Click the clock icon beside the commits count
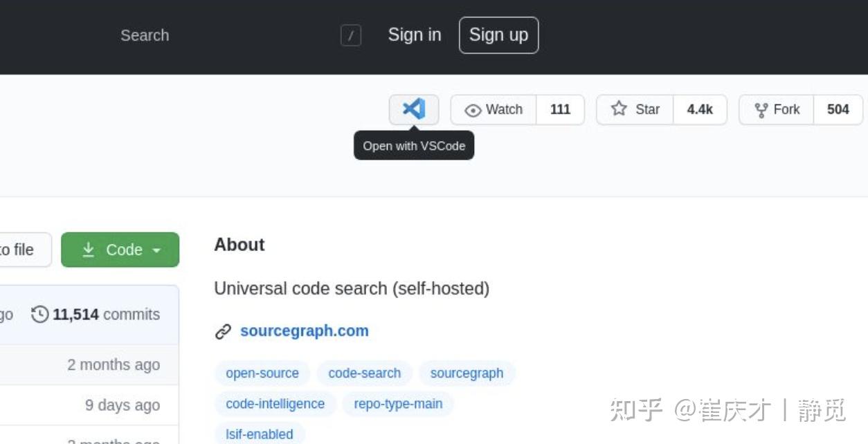The width and height of the screenshot is (868, 444). (39, 314)
